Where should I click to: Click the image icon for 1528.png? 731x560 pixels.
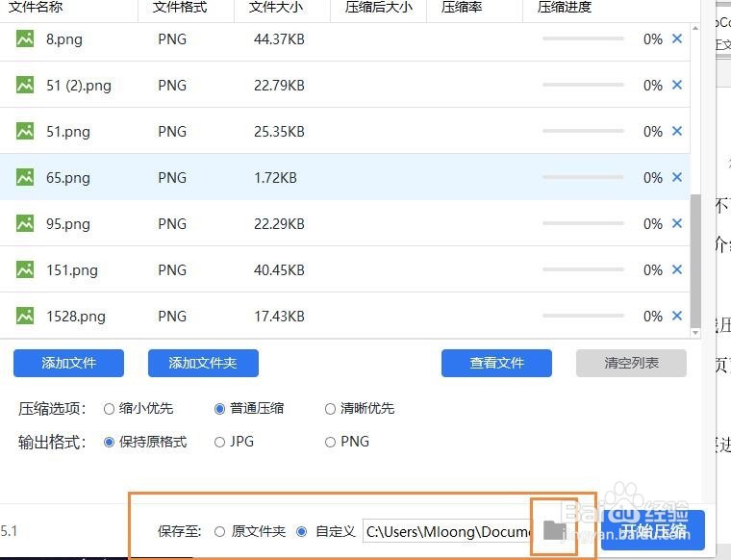pyautogui.click(x=25, y=316)
